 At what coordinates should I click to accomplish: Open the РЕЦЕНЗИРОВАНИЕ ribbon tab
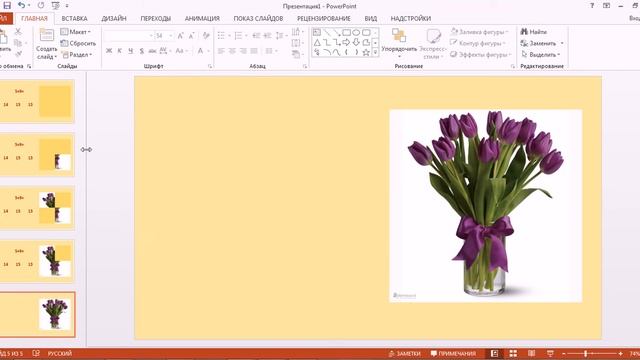pyautogui.click(x=324, y=18)
